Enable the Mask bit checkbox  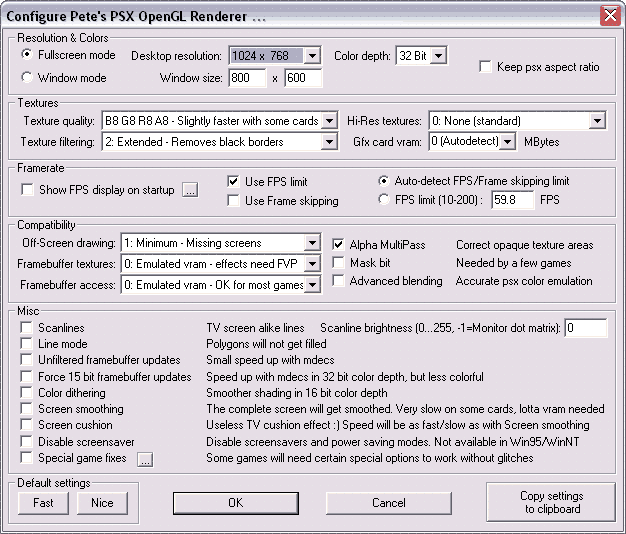click(x=338, y=262)
